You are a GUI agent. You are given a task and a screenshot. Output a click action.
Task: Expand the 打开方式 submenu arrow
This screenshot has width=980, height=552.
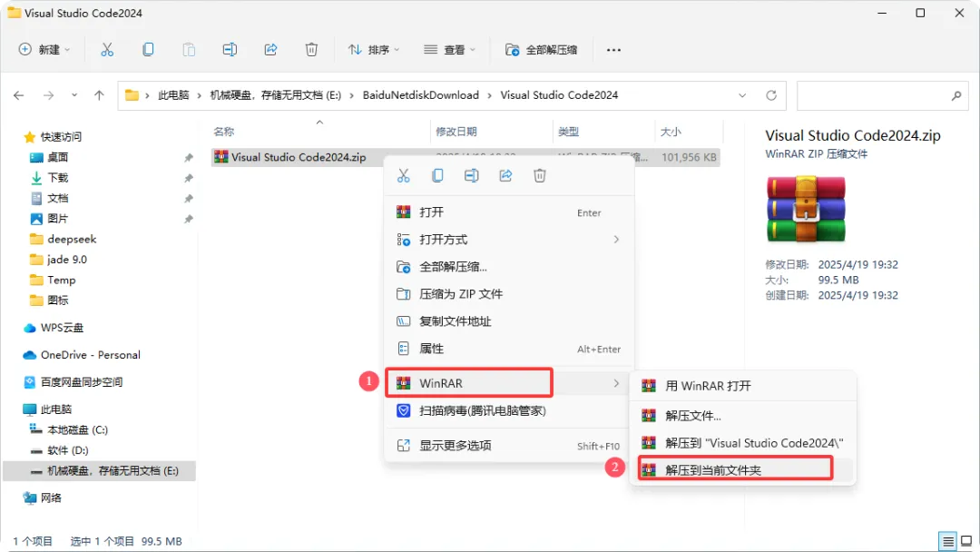(x=616, y=240)
